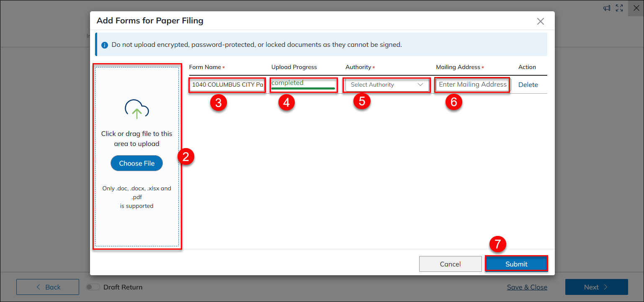
Task: Click the Save & Close link
Action: (x=527, y=287)
